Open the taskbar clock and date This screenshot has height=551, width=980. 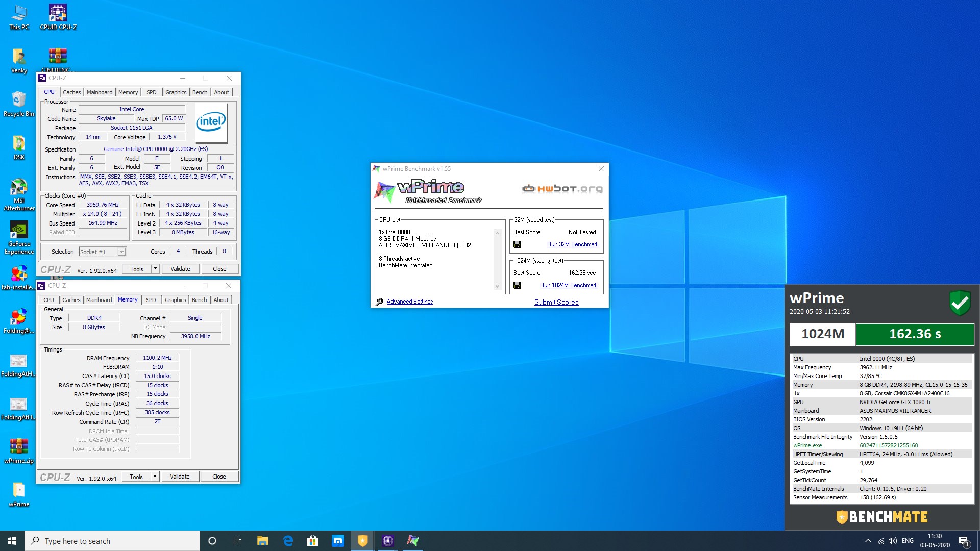pos(935,541)
